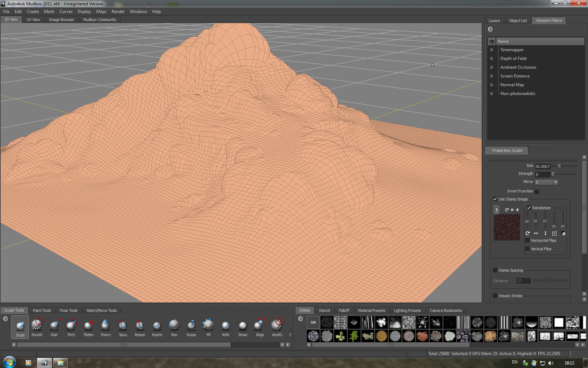Image resolution: width=588 pixels, height=368 pixels.
Task: Open the Mudbox Community tab
Action: click(x=100, y=20)
